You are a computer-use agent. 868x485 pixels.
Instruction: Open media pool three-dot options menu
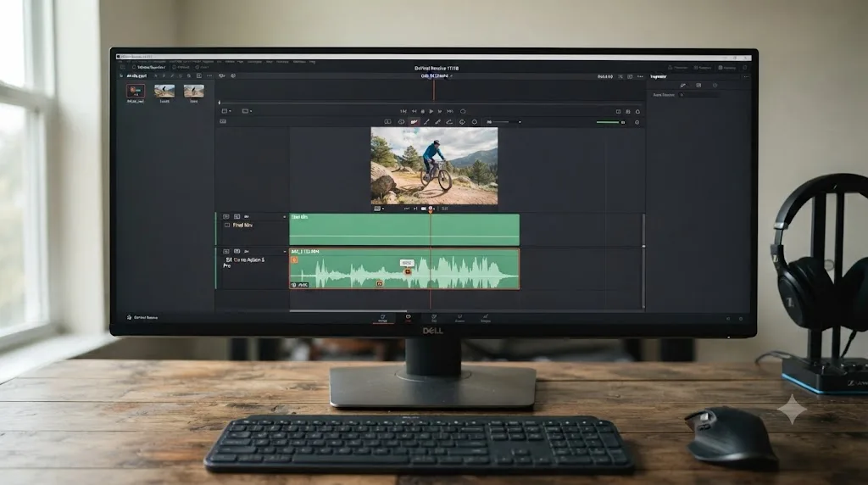coord(209,75)
